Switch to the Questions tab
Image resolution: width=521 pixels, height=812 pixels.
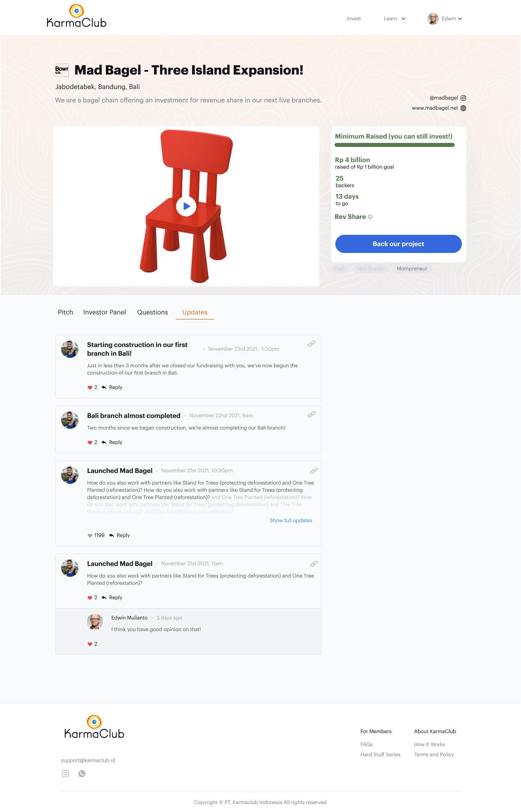[x=152, y=312]
